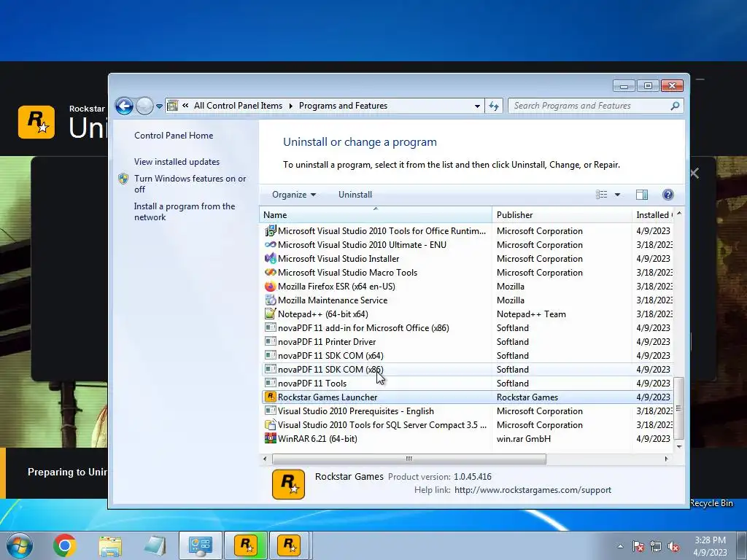Select novaPDF 11 add-in for Microsoft Office icon

270,327
